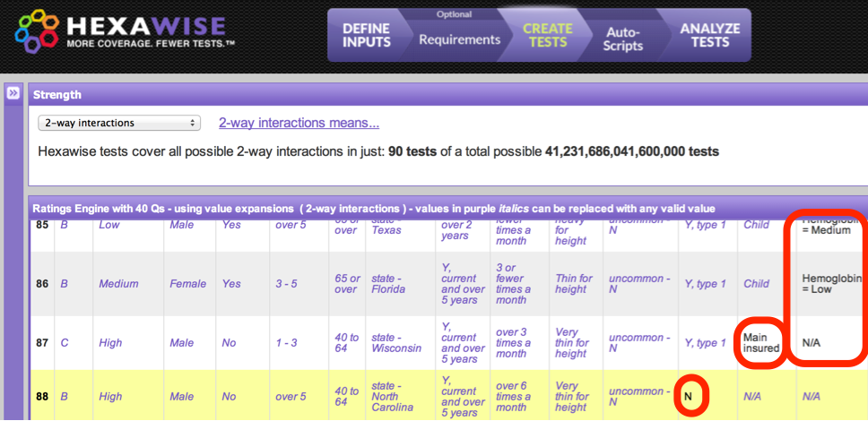The width and height of the screenshot is (868, 421).
Task: Click 'Main insured' cell in row 87
Action: (761, 343)
